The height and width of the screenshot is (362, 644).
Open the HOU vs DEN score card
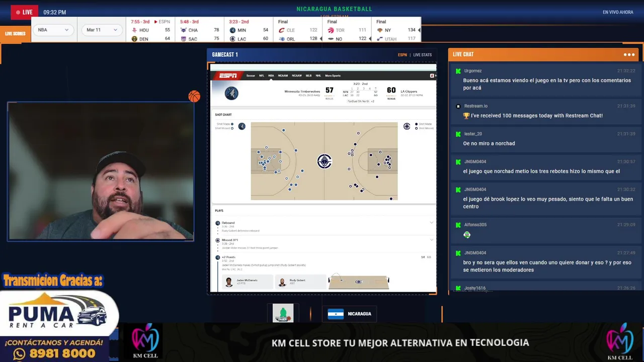151,30
